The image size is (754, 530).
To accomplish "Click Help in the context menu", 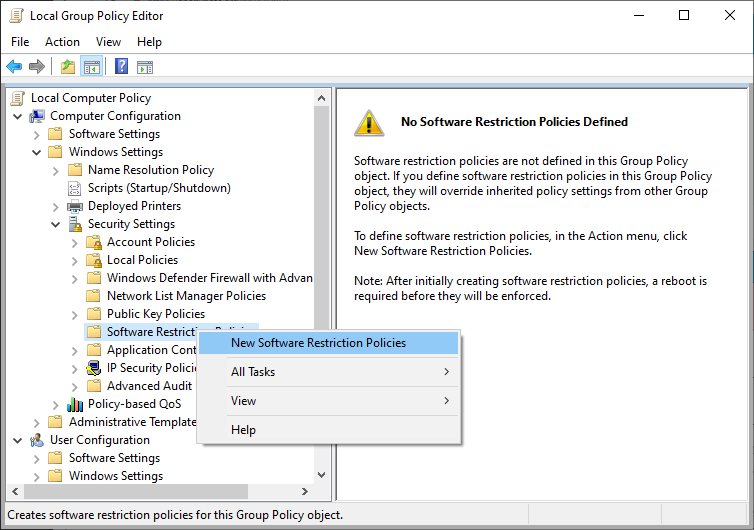I will [243, 430].
